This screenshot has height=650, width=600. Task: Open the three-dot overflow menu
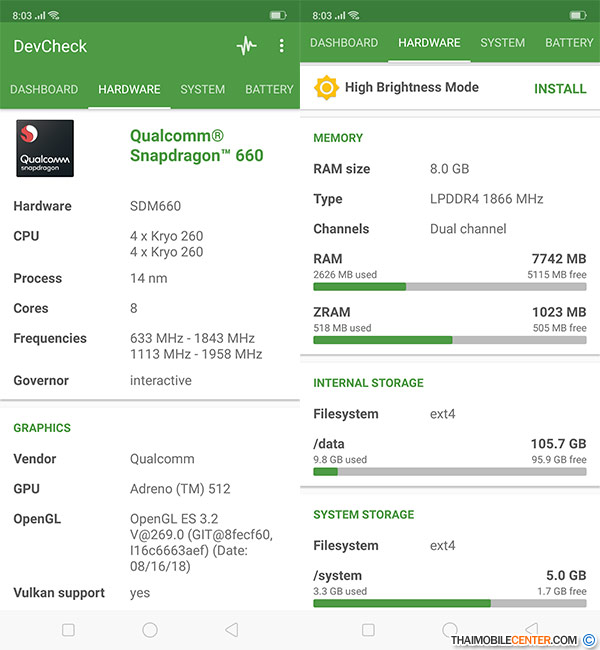(281, 46)
